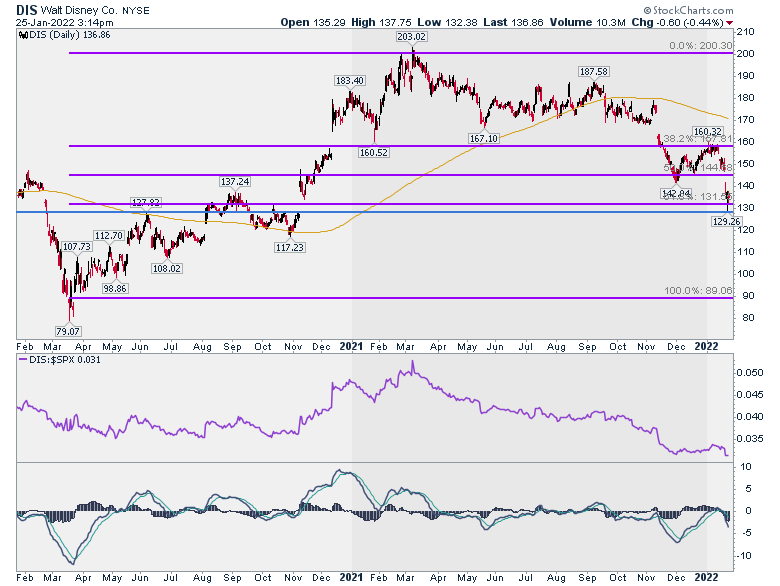Click the '0.0%: 200.30' Fibonacci label

tap(700, 46)
